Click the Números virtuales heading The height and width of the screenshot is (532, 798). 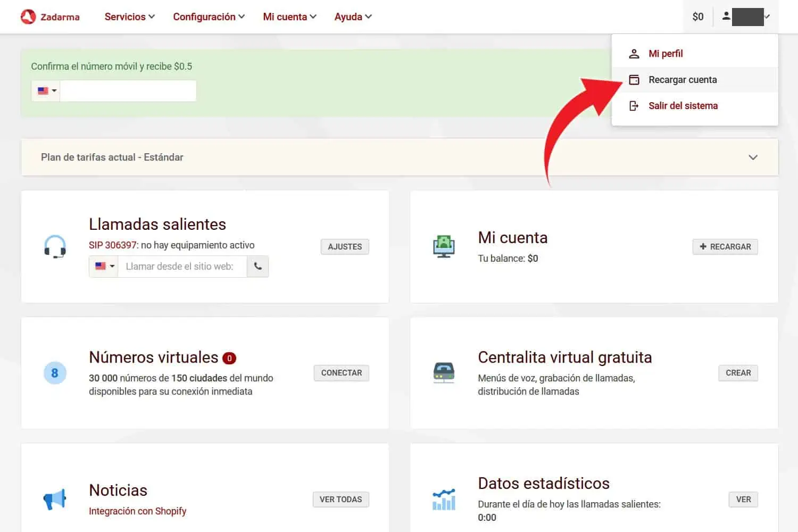tap(154, 358)
